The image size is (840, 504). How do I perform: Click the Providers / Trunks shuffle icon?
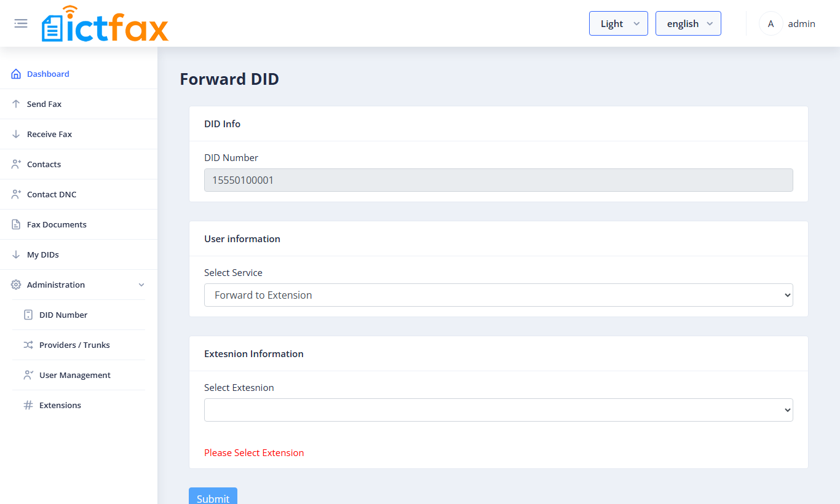pos(28,345)
